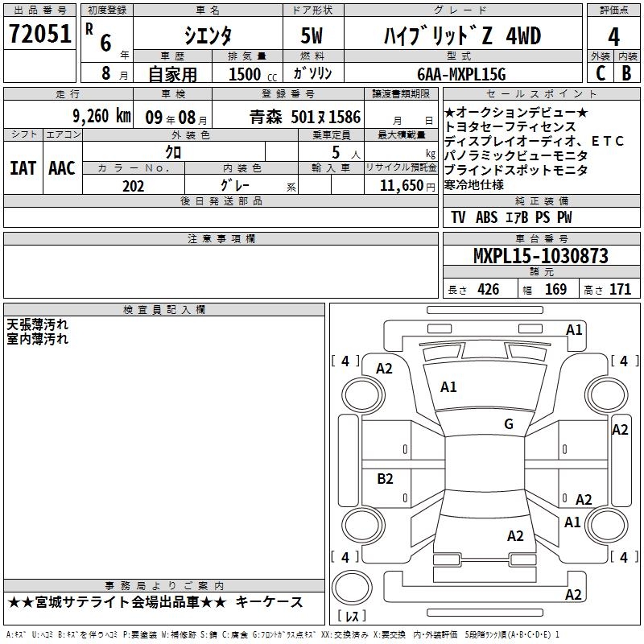Click the car name シエンタ

coord(208,35)
